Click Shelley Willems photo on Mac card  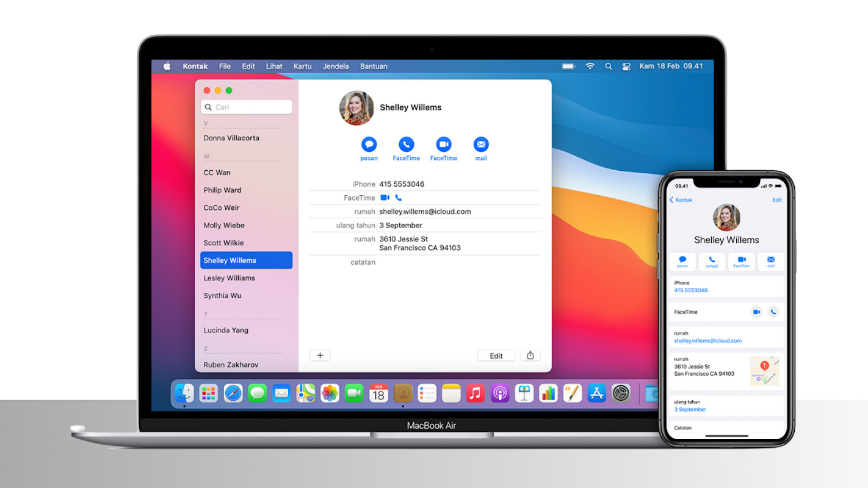pos(356,108)
